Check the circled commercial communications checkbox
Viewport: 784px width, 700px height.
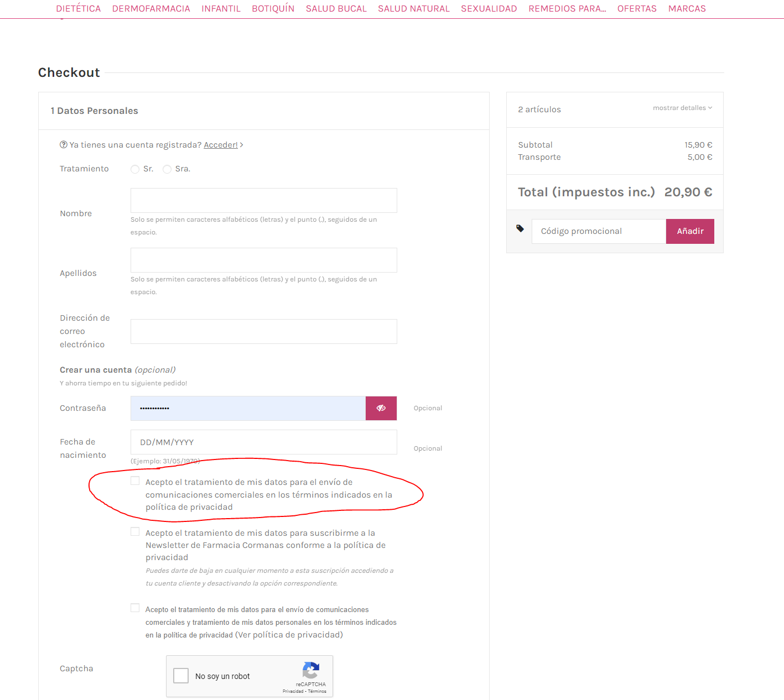pyautogui.click(x=135, y=481)
